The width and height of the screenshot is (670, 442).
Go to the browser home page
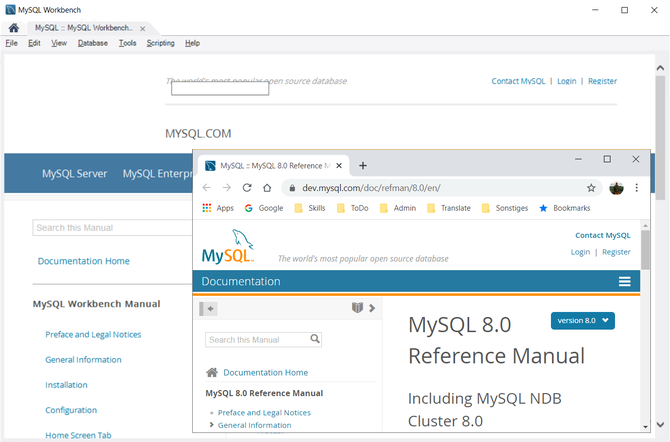(267, 188)
